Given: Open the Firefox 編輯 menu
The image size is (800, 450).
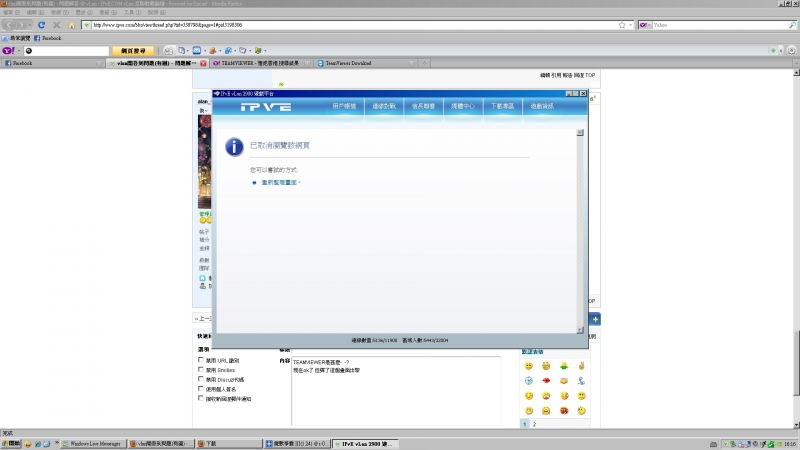Looking at the screenshot, I should (35, 12).
